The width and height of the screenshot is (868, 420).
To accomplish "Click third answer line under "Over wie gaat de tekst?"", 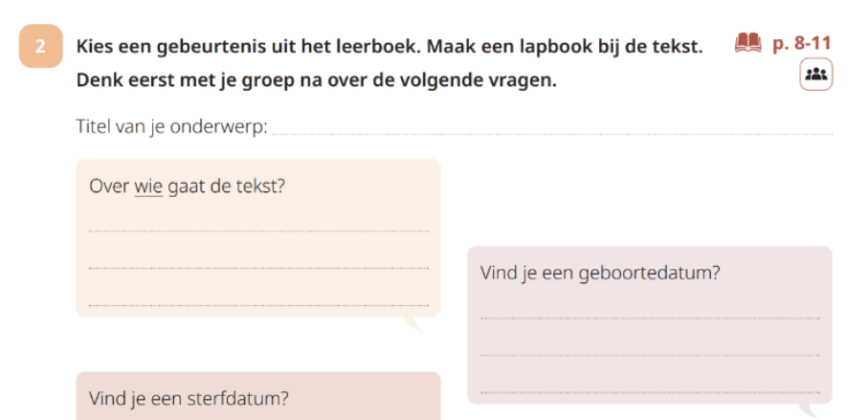I will (258, 303).
